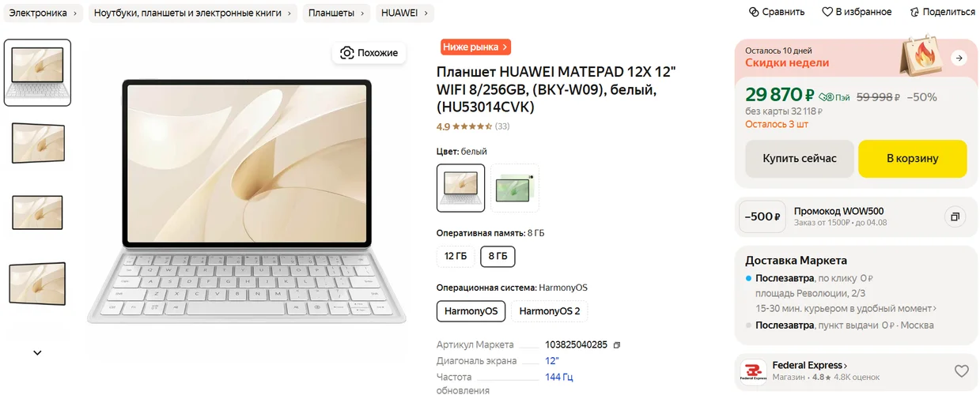Expand the Электроника breadcrumb chevron

[x=76, y=13]
